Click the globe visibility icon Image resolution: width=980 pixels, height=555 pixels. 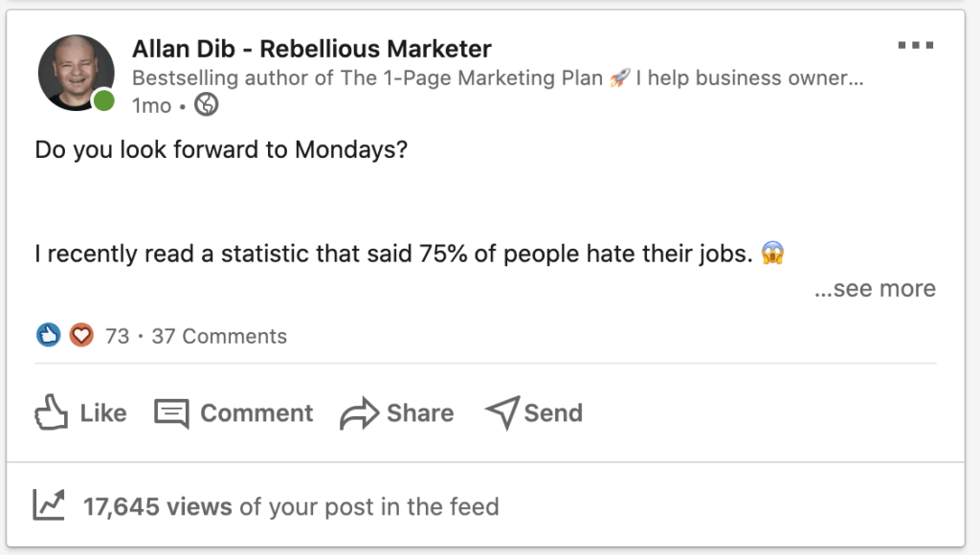click(204, 105)
